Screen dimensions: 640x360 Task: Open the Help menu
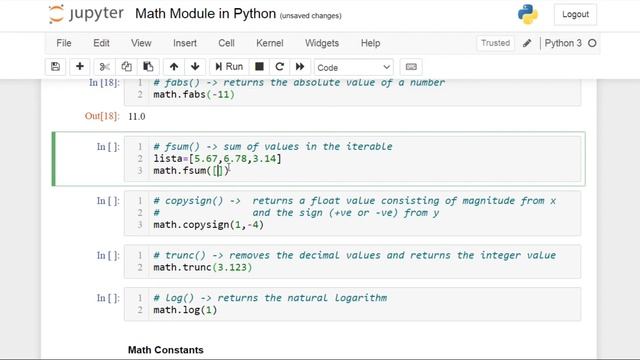371,43
